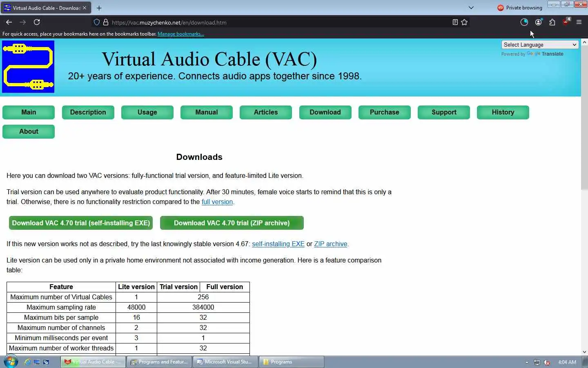Click Minimum milliseconds per event row label

[x=61, y=338]
